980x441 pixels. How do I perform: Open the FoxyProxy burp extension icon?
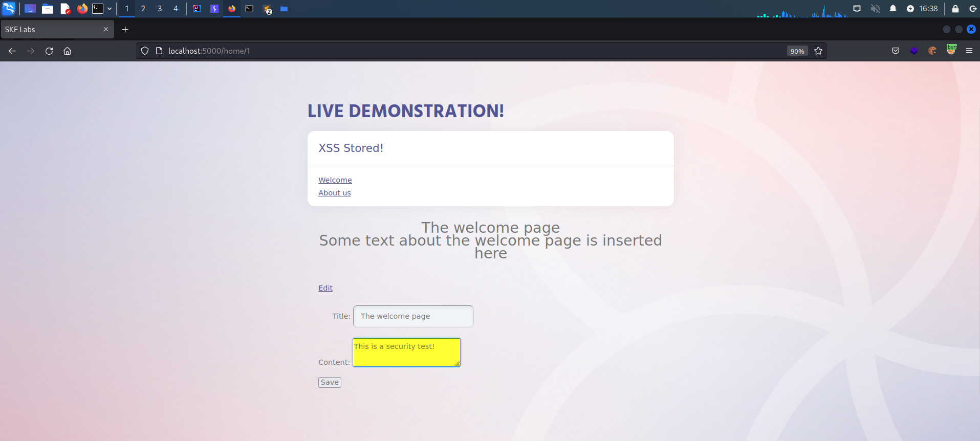(951, 50)
